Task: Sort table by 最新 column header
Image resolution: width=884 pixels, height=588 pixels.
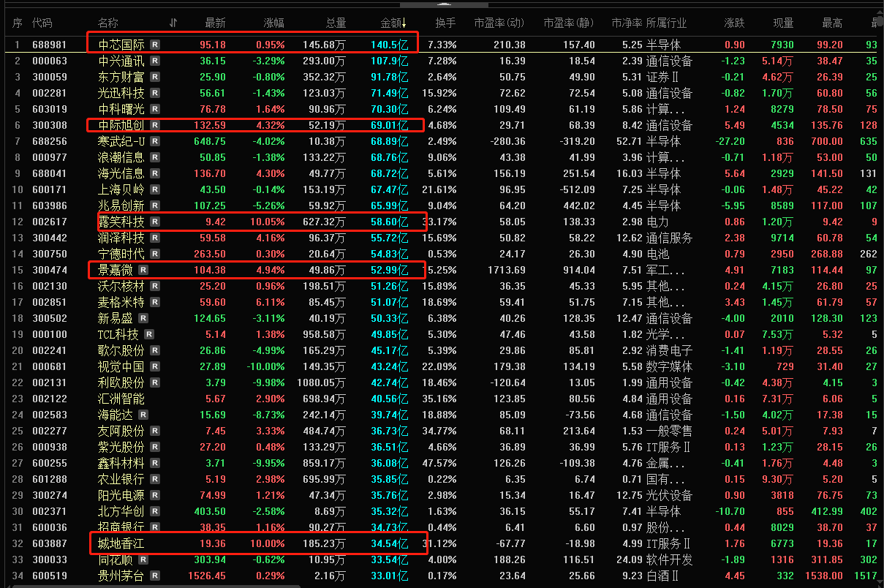Action: (x=215, y=23)
